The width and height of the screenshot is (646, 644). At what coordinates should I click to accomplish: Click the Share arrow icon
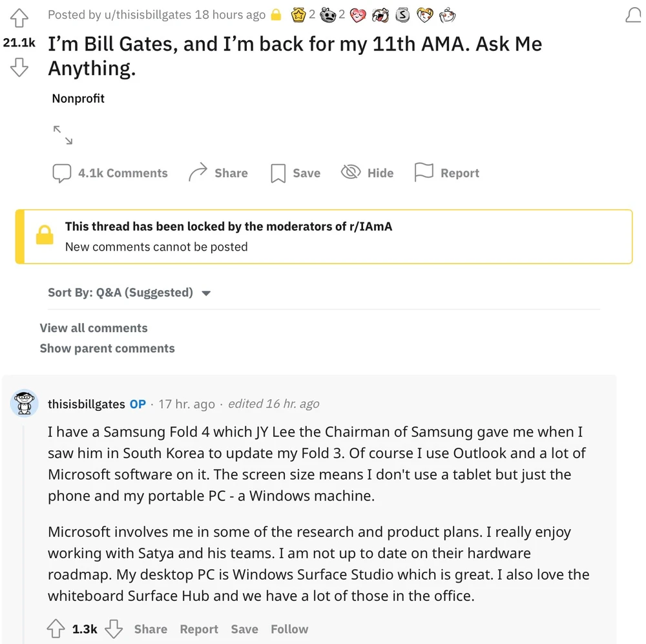coord(198,171)
